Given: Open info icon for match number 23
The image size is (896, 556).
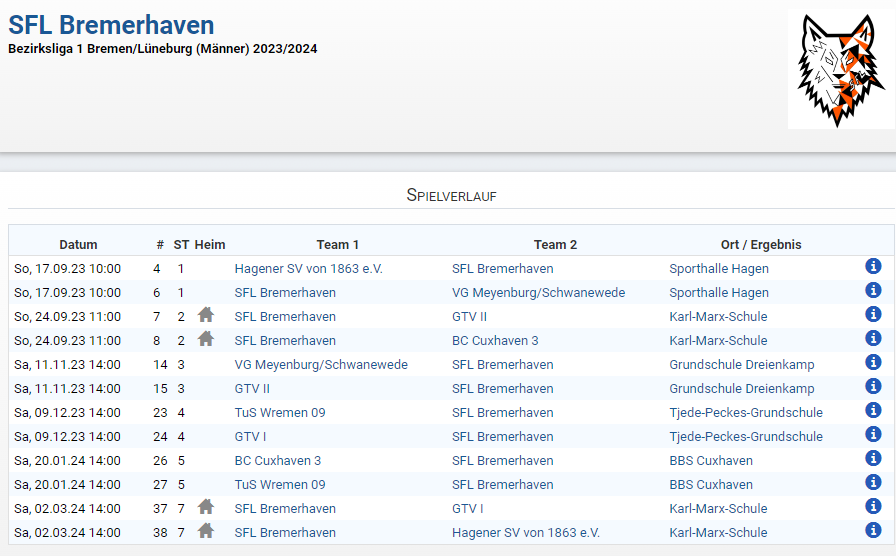Looking at the screenshot, I should click(873, 410).
